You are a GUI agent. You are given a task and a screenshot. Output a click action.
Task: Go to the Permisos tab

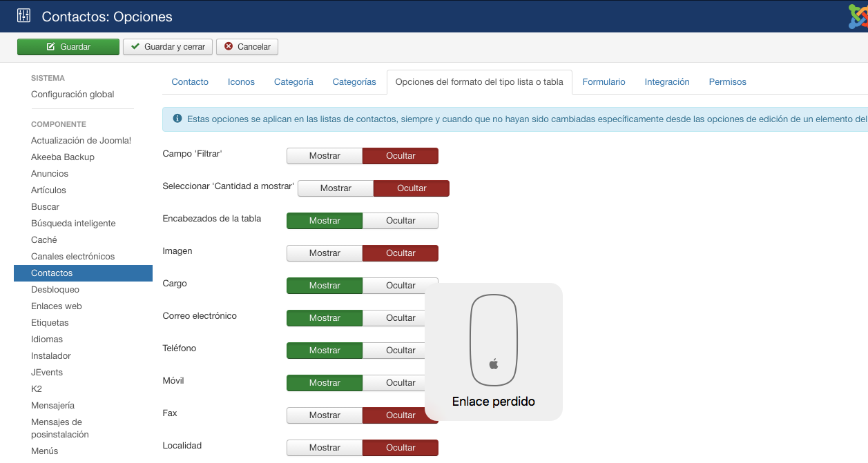coord(727,82)
